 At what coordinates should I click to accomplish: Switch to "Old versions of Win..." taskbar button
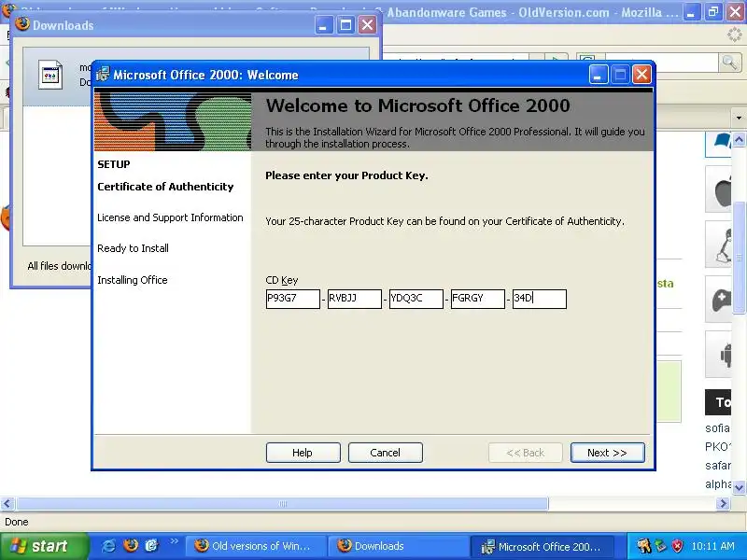pyautogui.click(x=255, y=546)
